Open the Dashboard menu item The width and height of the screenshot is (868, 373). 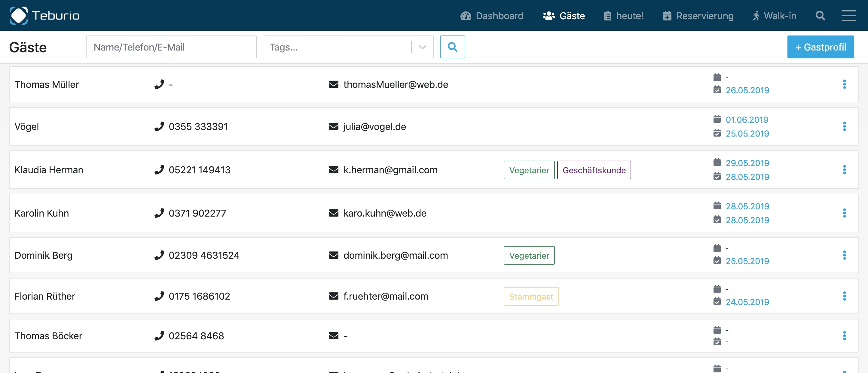click(x=492, y=16)
